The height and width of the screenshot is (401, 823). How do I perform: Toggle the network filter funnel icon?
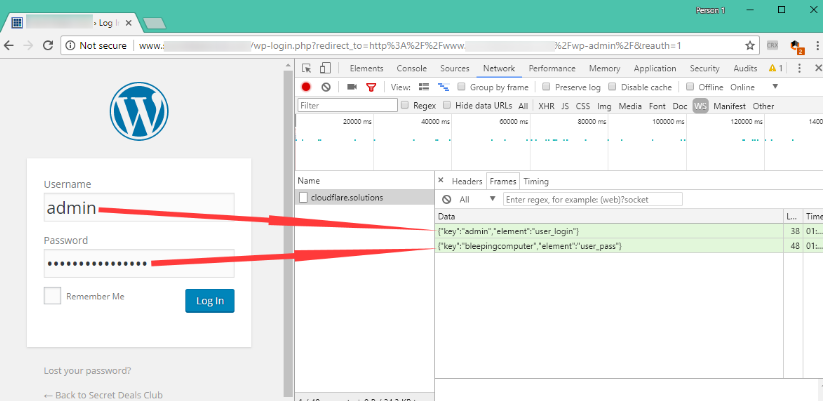(x=371, y=87)
